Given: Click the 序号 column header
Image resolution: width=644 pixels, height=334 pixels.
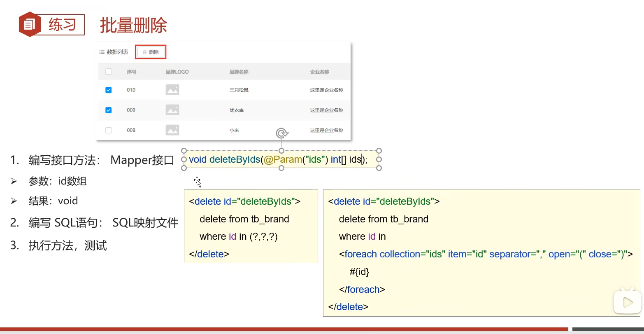Looking at the screenshot, I should coord(132,72).
